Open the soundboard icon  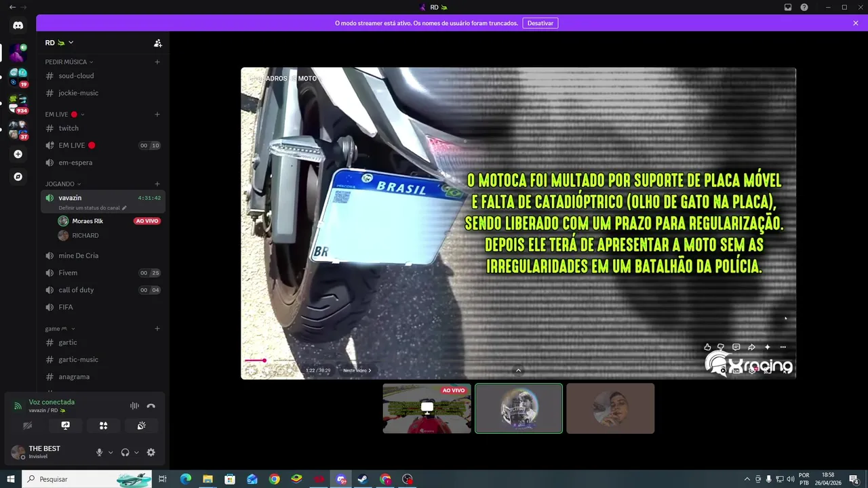[141, 426]
